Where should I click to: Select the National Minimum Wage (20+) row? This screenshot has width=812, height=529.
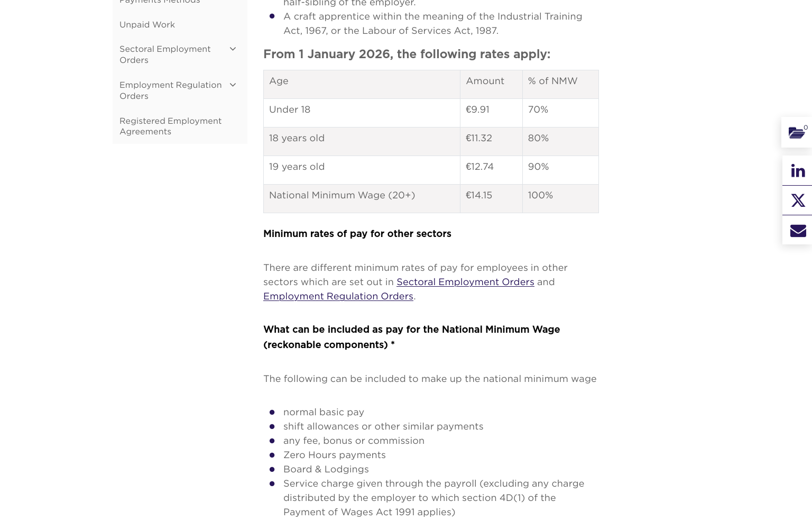[x=431, y=199]
